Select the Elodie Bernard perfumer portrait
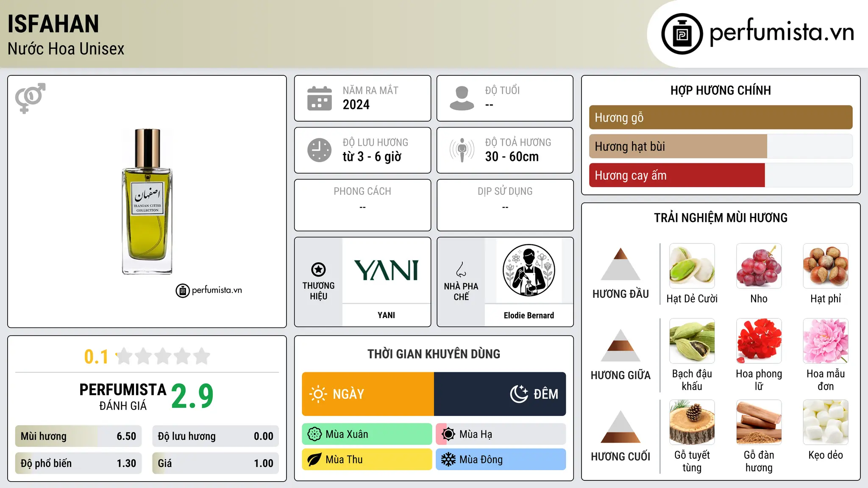This screenshot has width=868, height=488. [529, 270]
